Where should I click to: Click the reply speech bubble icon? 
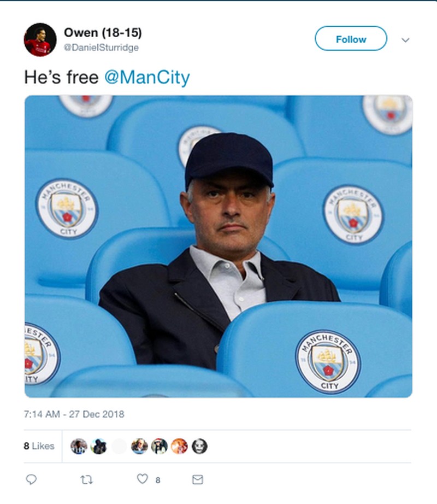[x=31, y=479]
